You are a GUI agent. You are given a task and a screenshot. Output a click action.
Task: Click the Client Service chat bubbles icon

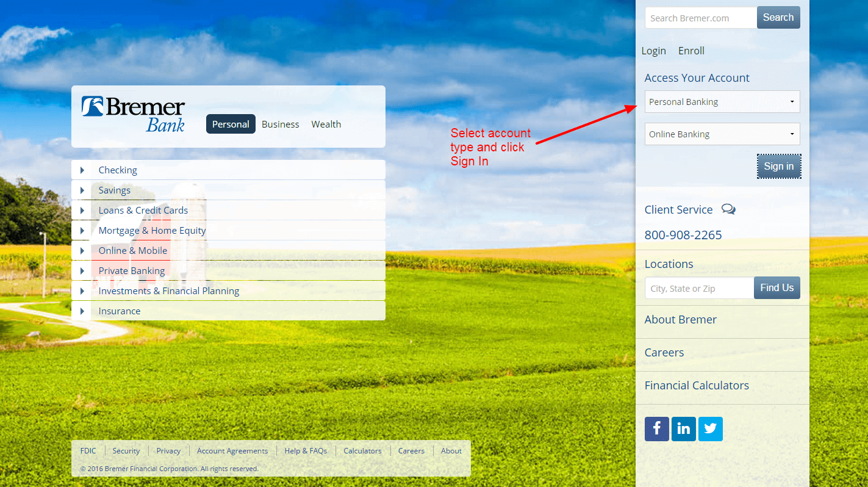[728, 209]
